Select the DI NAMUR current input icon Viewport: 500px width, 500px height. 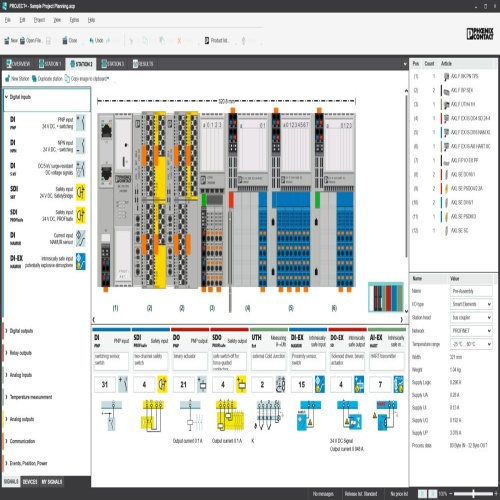click(x=81, y=238)
